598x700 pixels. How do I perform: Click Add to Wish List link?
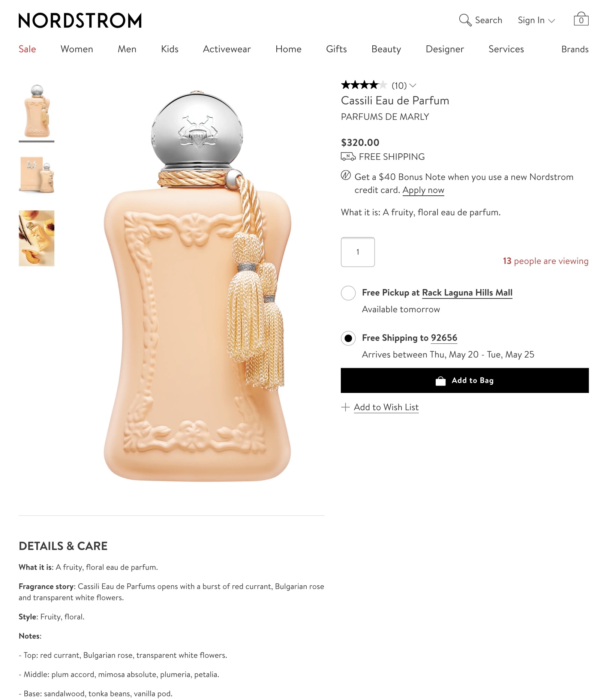click(x=386, y=407)
